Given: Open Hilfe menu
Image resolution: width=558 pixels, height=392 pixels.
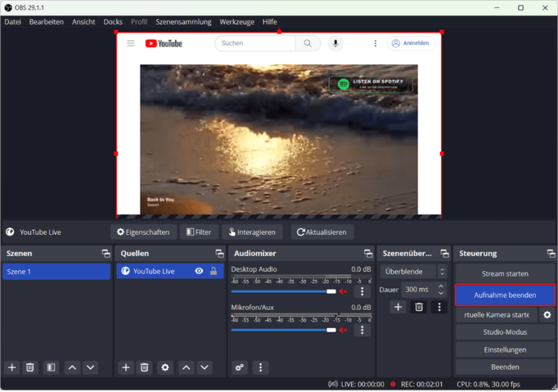Looking at the screenshot, I should pyautogui.click(x=270, y=22).
